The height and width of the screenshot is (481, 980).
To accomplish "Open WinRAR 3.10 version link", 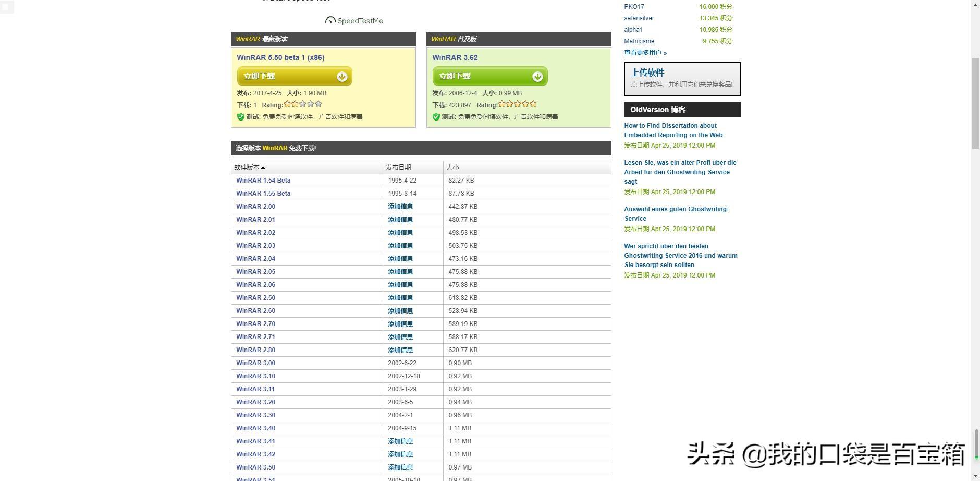I will tap(255, 376).
